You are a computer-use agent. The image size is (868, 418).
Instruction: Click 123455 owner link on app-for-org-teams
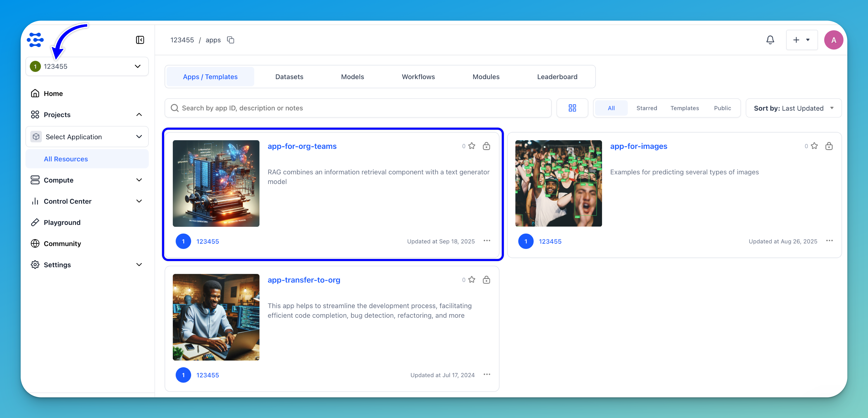pos(207,241)
